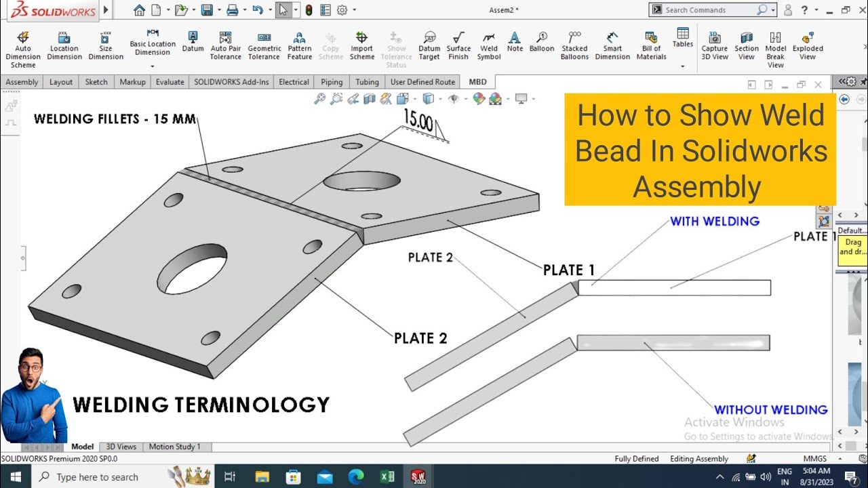Click the Import Scheme tool
The width and height of the screenshot is (868, 488).
click(x=362, y=46)
